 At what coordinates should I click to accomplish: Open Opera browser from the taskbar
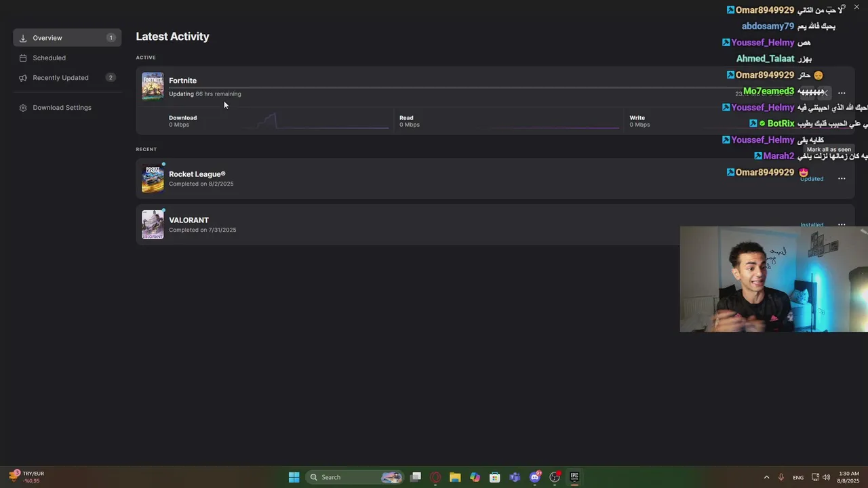435,477
